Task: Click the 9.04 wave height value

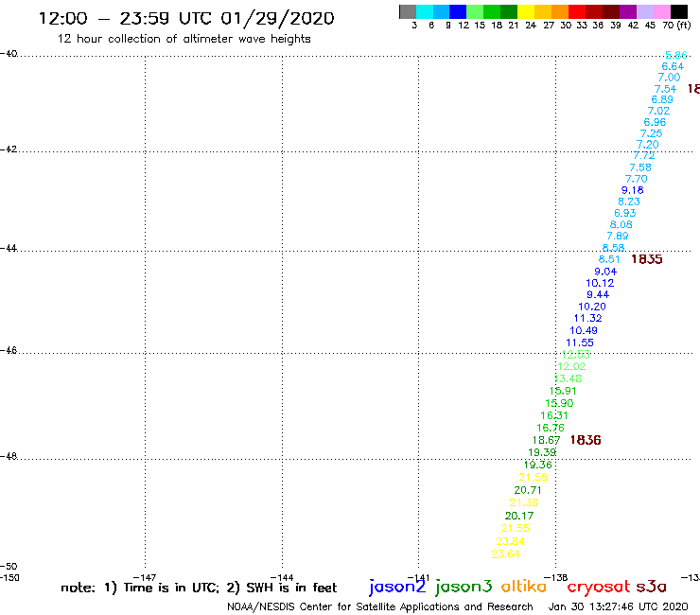Action: click(x=605, y=272)
